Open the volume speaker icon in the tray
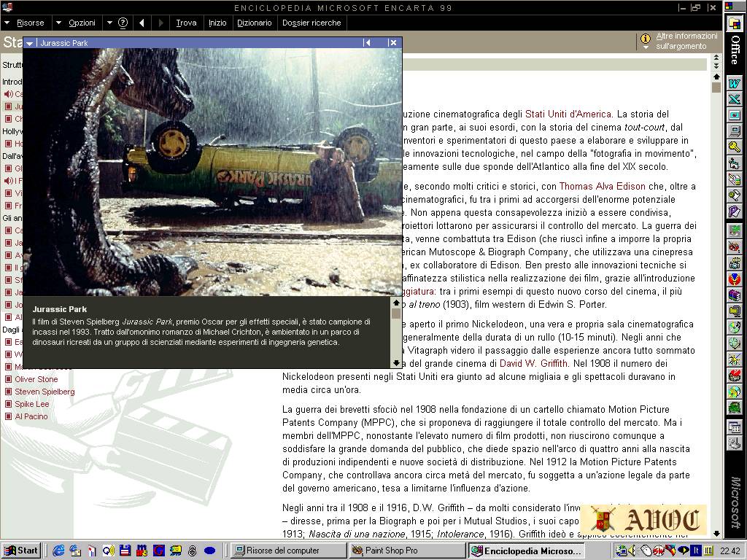747x560 pixels. (x=631, y=551)
